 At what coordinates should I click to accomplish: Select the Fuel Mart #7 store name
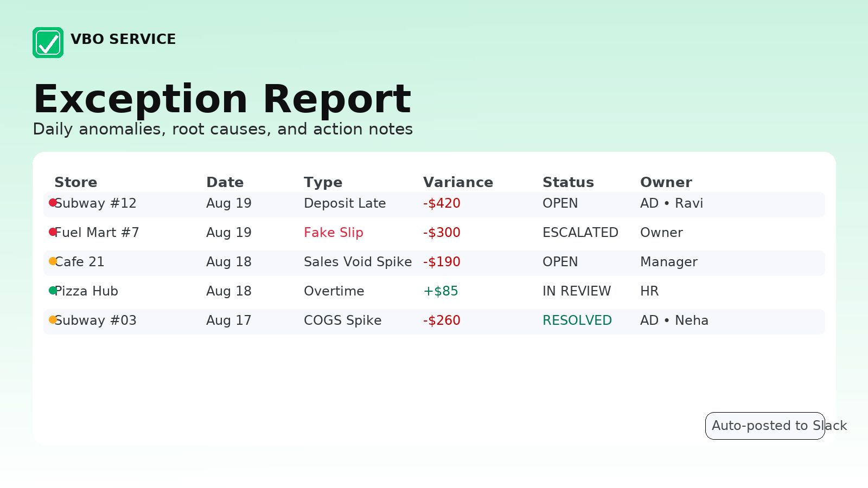point(97,233)
